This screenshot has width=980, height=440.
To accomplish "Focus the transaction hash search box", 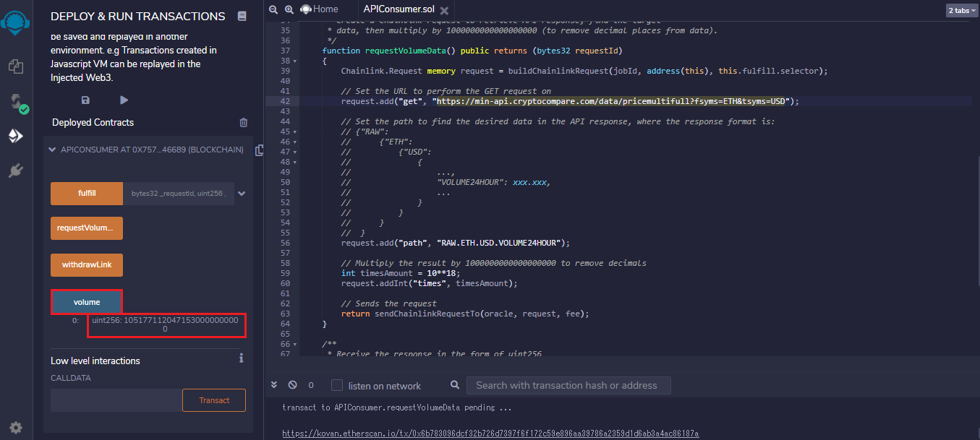I will [568, 385].
